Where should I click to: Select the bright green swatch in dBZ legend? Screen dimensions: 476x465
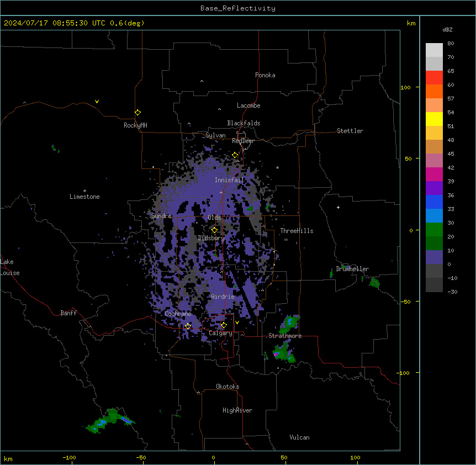point(434,230)
